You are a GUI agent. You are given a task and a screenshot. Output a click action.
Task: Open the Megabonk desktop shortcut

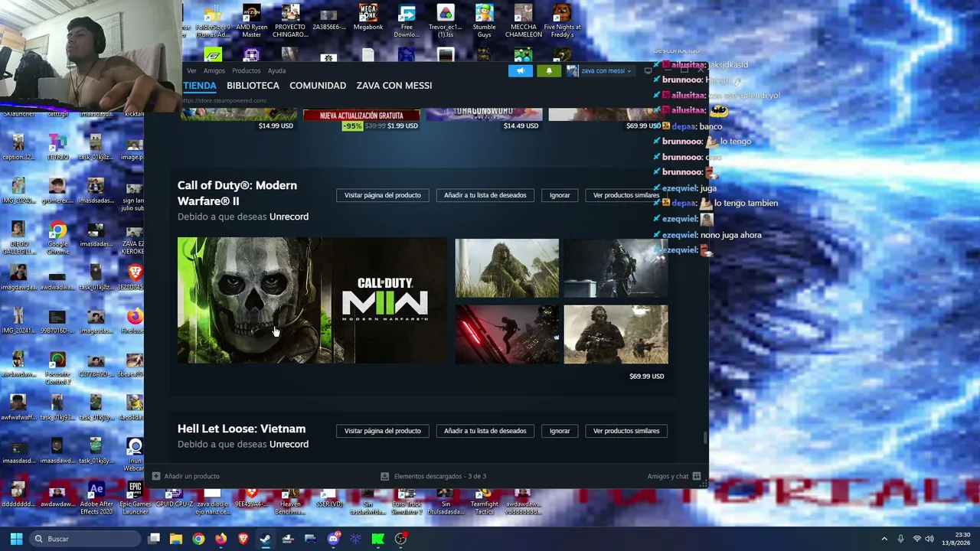368,18
